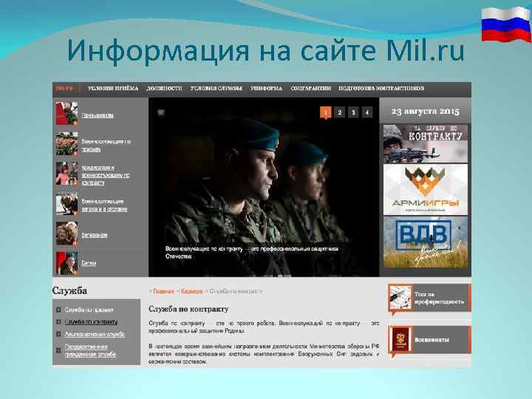Open ПОДГОТОВКА КОНТРАКТНИКОВ menu item
Screen dimensions: 532x399
(381, 88)
